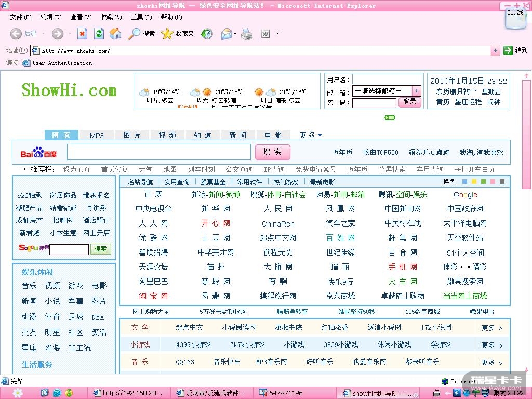Print the page with printer icon

[247, 34]
